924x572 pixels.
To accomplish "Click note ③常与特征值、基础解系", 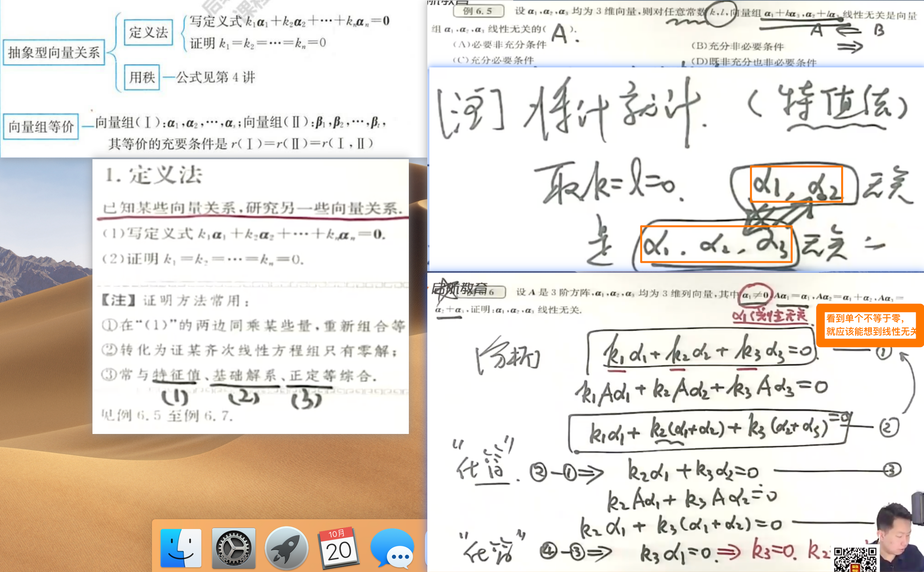I will click(239, 375).
